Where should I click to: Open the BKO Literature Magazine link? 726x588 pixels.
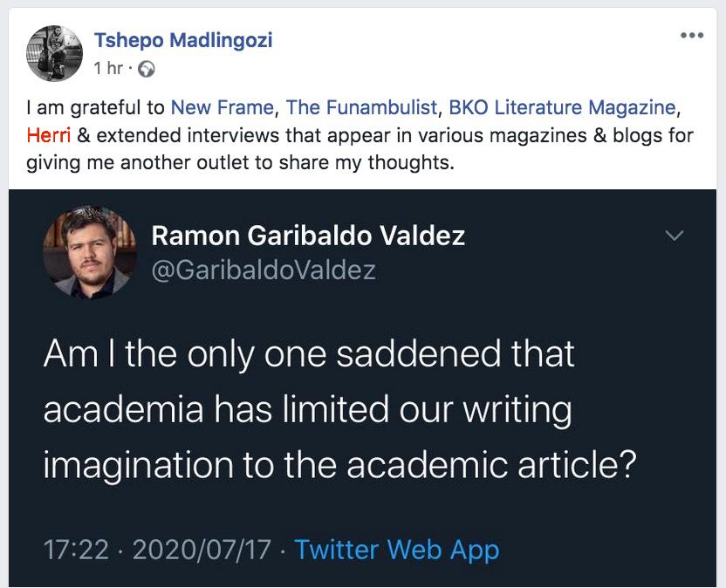pos(562,108)
